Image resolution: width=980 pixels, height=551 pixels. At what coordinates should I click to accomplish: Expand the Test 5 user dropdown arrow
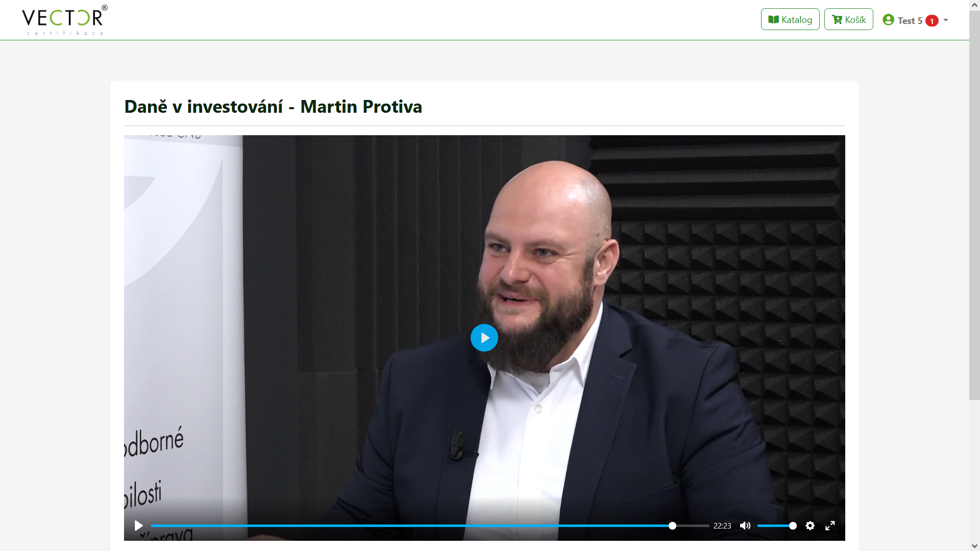coord(946,20)
